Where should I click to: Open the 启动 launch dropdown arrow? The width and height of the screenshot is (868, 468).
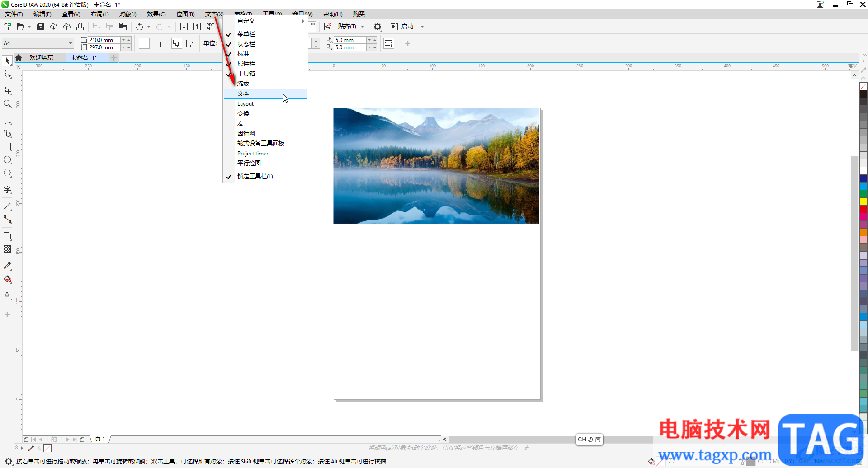pos(422,27)
